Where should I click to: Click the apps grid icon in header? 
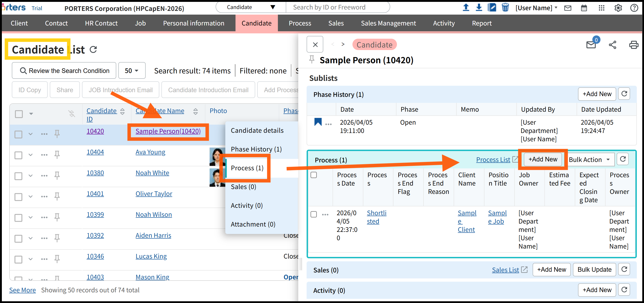[601, 8]
